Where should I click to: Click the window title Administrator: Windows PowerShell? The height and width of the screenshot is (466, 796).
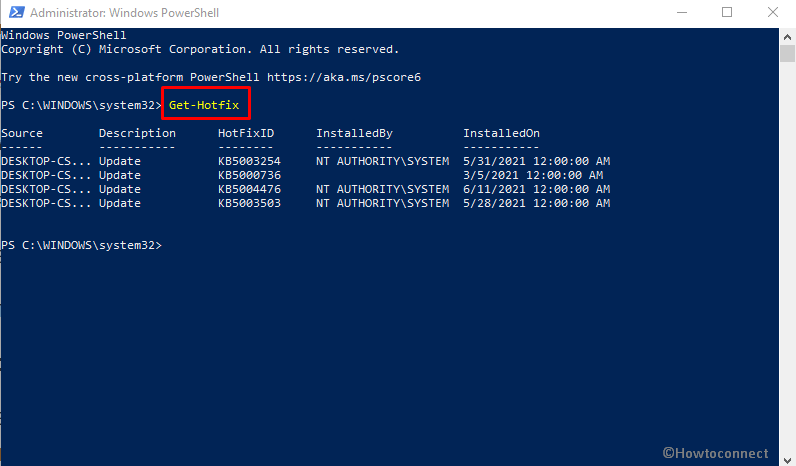tap(124, 13)
